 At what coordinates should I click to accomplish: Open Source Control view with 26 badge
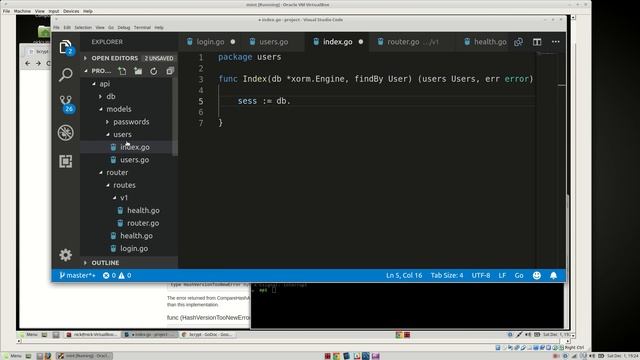pos(66,104)
